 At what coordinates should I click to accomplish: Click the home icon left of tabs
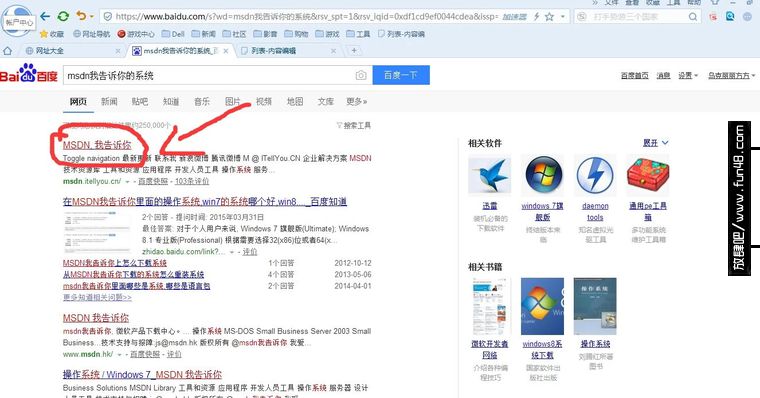[x=7, y=50]
